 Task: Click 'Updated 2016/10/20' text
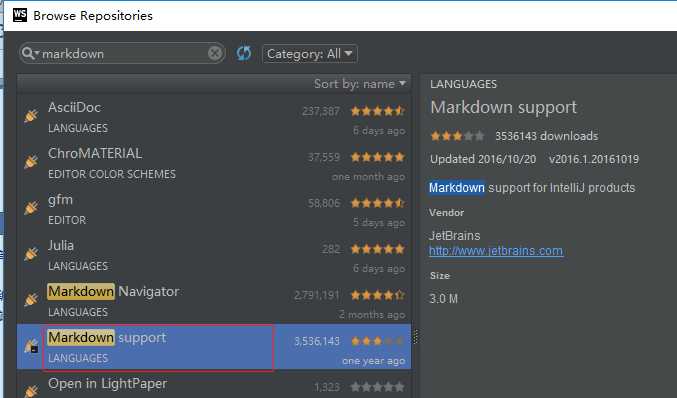483,159
